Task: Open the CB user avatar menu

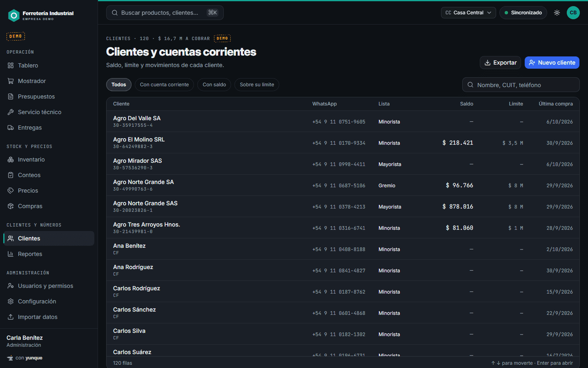Action: pyautogui.click(x=573, y=13)
